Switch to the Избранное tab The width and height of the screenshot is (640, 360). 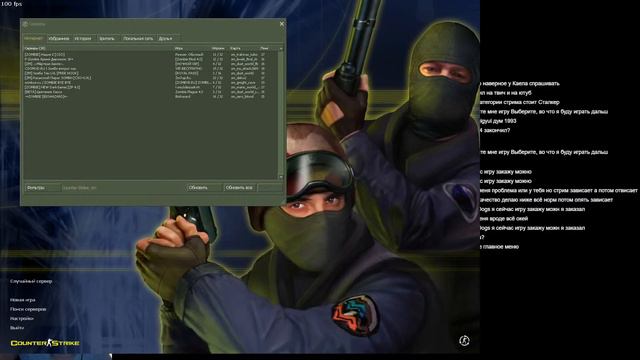59,38
